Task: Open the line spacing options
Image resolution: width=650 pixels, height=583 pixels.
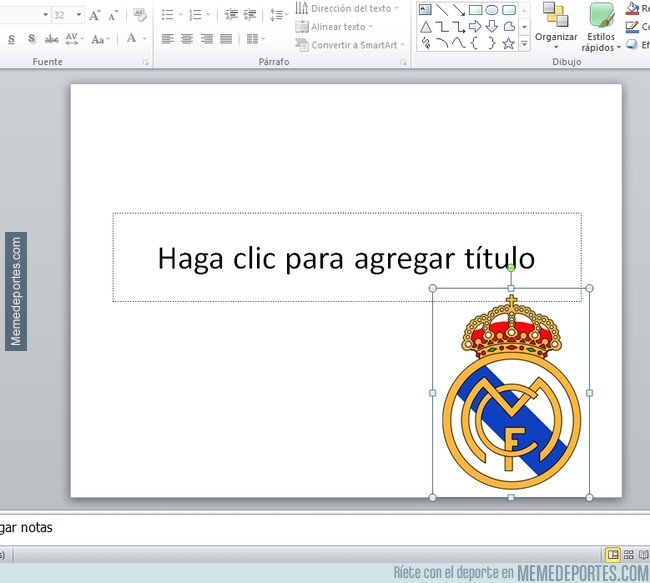Action: pos(279,15)
